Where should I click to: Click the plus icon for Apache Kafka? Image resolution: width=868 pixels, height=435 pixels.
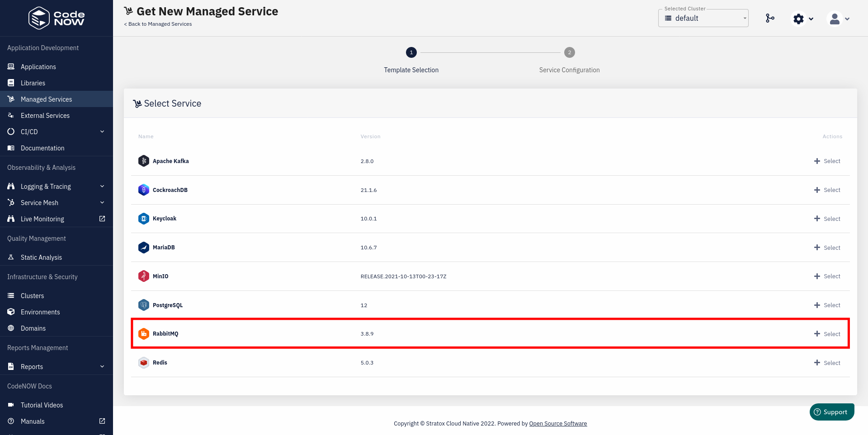pos(817,161)
